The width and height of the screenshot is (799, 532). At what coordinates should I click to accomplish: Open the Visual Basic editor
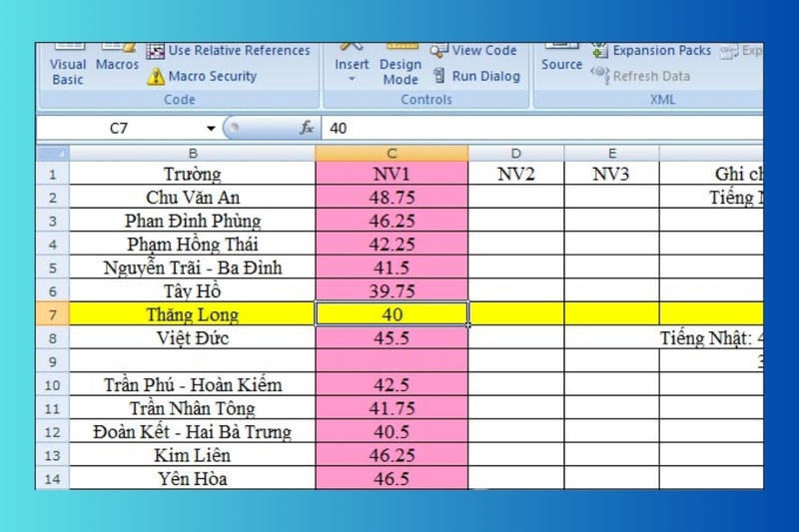(68, 65)
